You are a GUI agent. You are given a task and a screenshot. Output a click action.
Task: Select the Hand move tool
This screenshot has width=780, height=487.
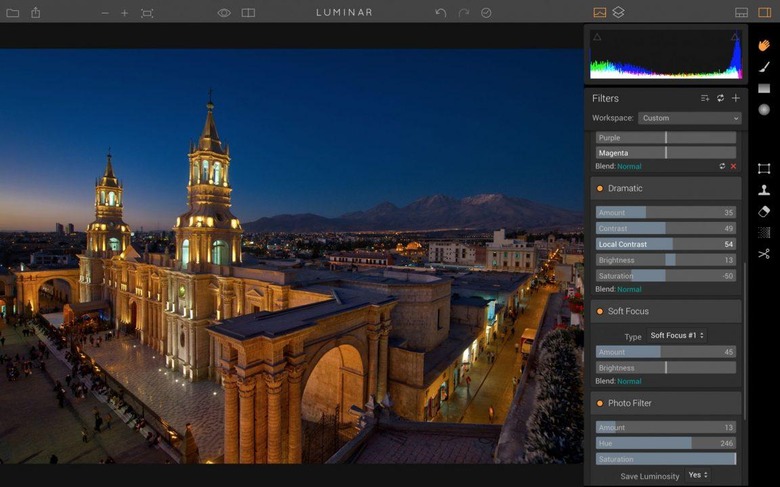point(764,45)
